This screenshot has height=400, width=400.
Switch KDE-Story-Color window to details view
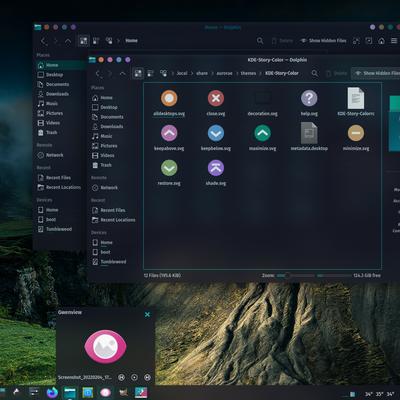(163, 73)
